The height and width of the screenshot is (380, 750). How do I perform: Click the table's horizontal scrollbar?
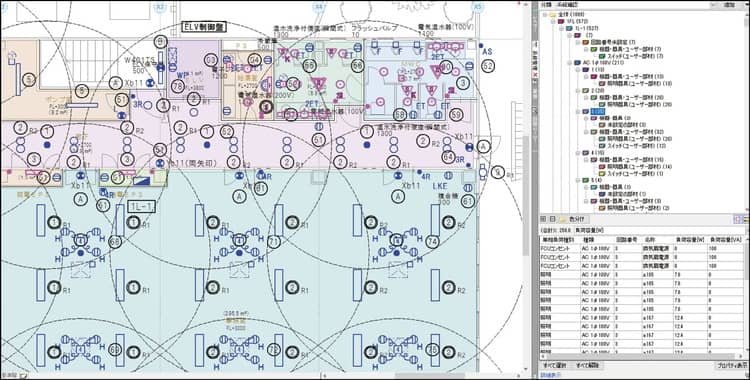coord(640,357)
